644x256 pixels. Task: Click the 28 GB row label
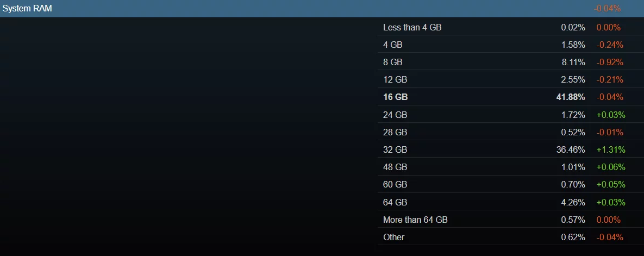point(395,132)
